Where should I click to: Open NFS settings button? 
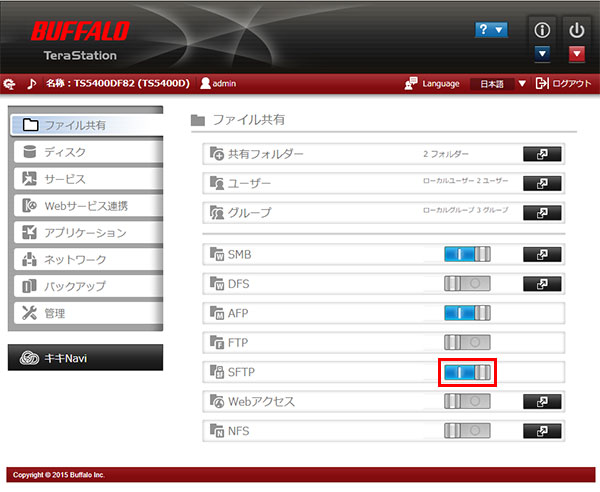click(542, 431)
